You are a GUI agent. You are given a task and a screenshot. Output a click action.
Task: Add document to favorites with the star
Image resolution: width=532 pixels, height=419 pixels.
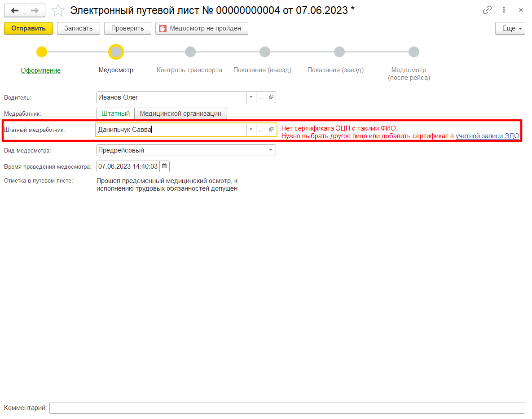tap(58, 10)
